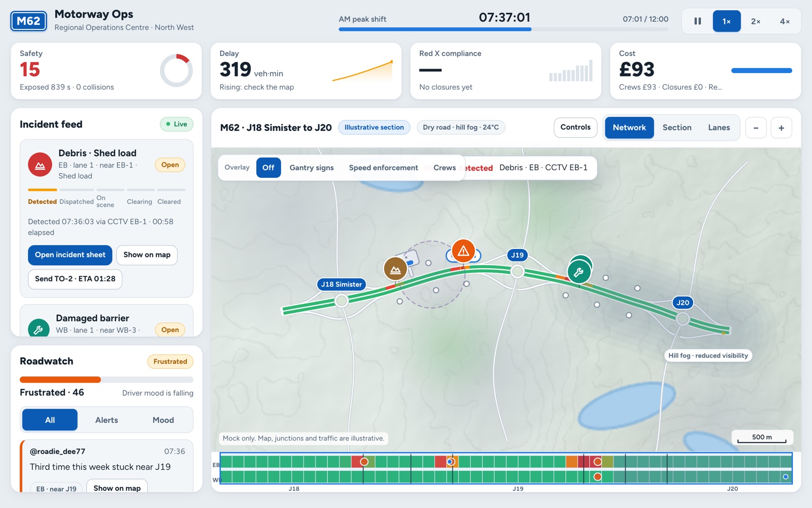Click the brown debris marker on map
Screen dimensions: 812x508
click(395, 269)
